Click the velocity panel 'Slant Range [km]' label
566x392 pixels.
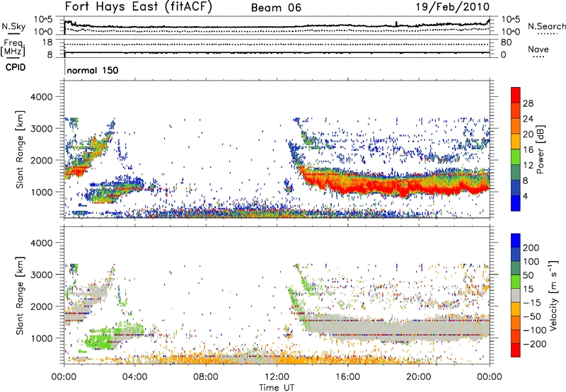[x=20, y=295]
